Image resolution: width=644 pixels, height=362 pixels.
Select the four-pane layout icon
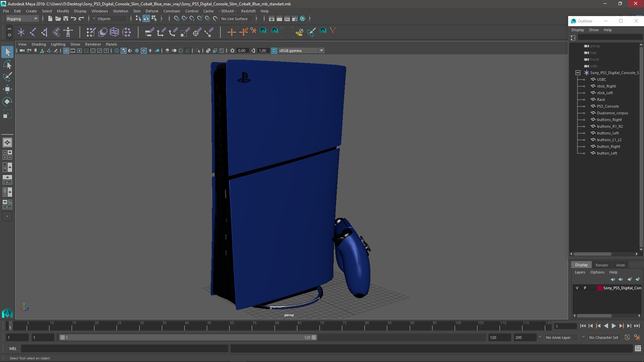[7, 155]
